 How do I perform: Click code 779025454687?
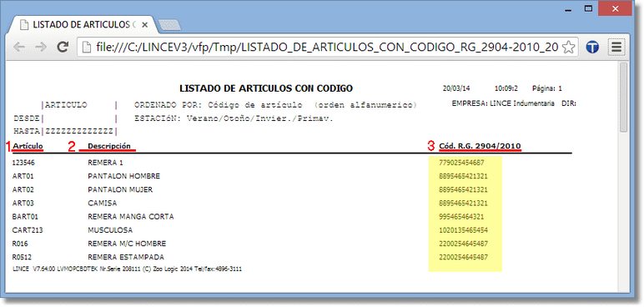pyautogui.click(x=461, y=163)
